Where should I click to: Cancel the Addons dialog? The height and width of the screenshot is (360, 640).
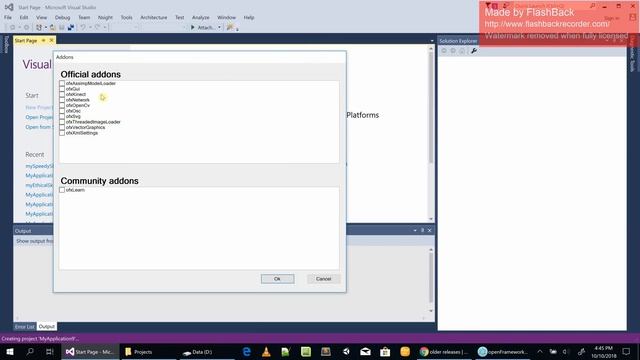[323, 279]
